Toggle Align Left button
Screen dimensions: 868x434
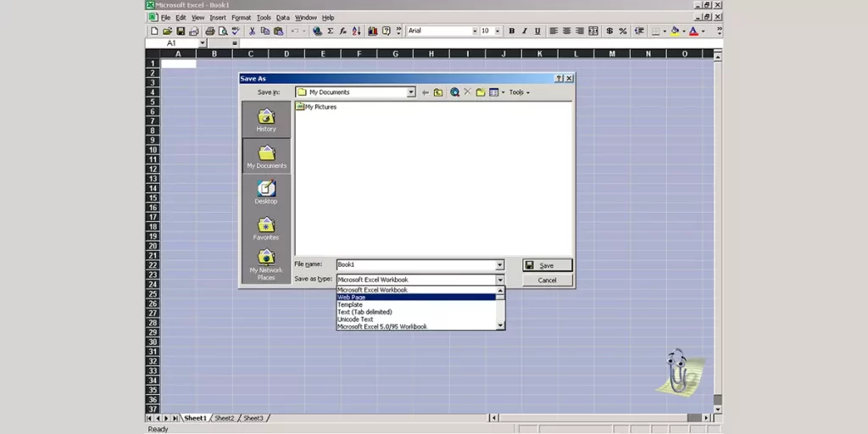click(x=554, y=31)
